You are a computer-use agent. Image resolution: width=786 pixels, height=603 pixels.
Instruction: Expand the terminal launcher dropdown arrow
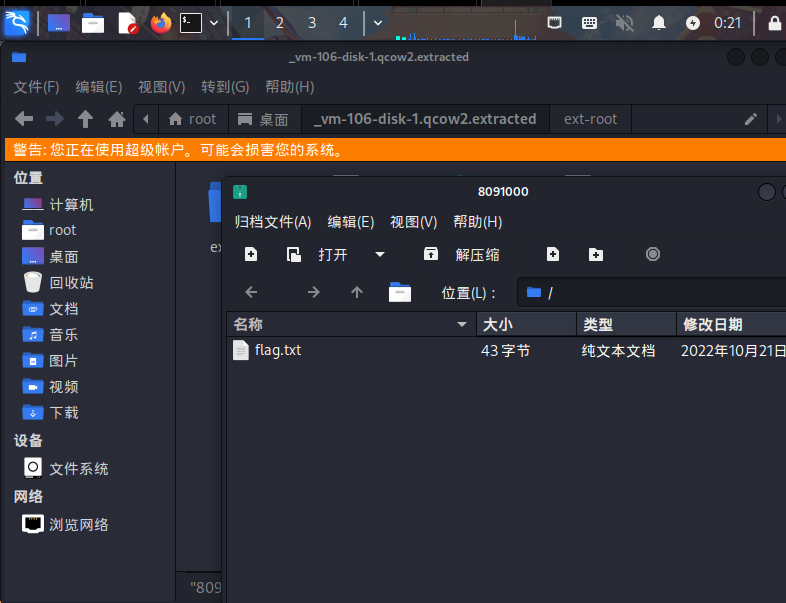pos(214,22)
